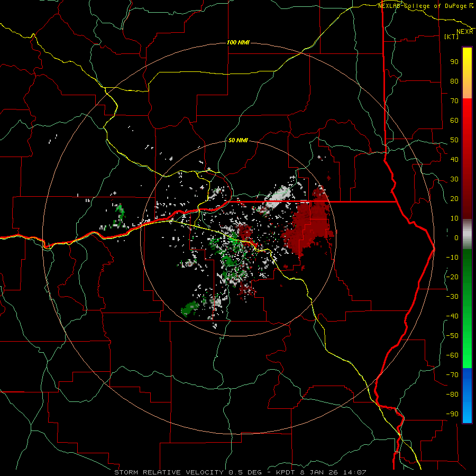Select the 14:07 time stamp
This screenshot has height=476, width=476.
click(x=355, y=472)
